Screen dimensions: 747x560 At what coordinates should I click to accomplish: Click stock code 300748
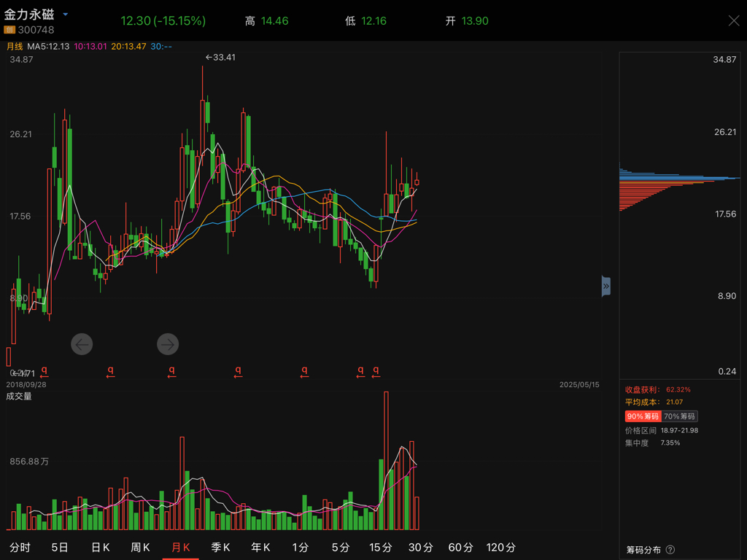click(36, 29)
